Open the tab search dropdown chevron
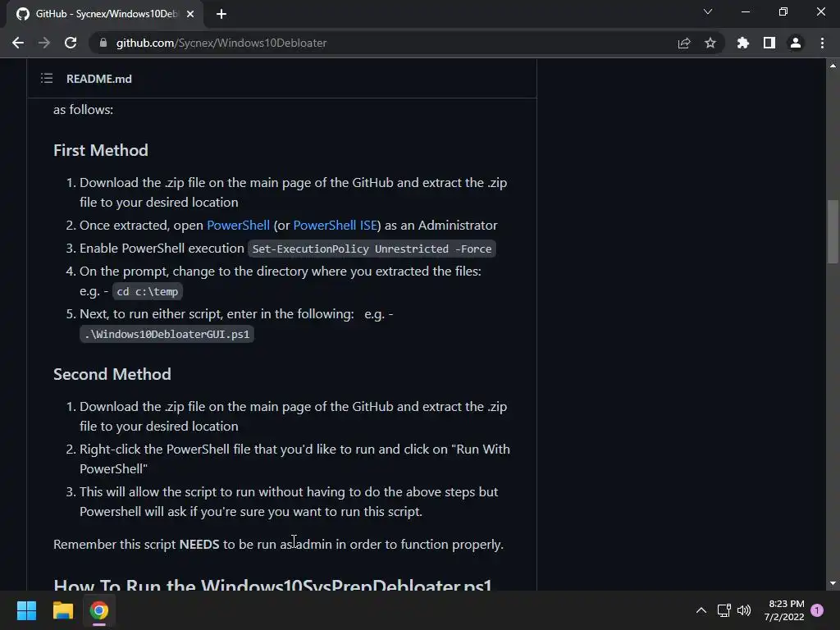 [708, 11]
